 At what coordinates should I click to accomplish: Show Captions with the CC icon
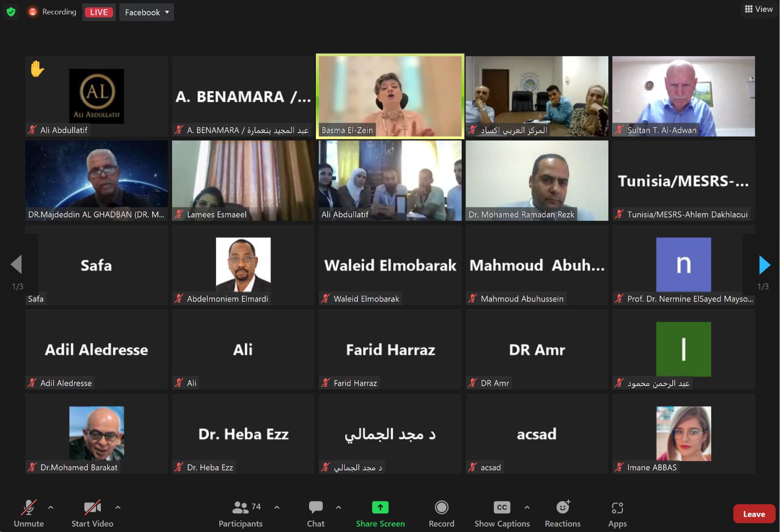pos(502,508)
